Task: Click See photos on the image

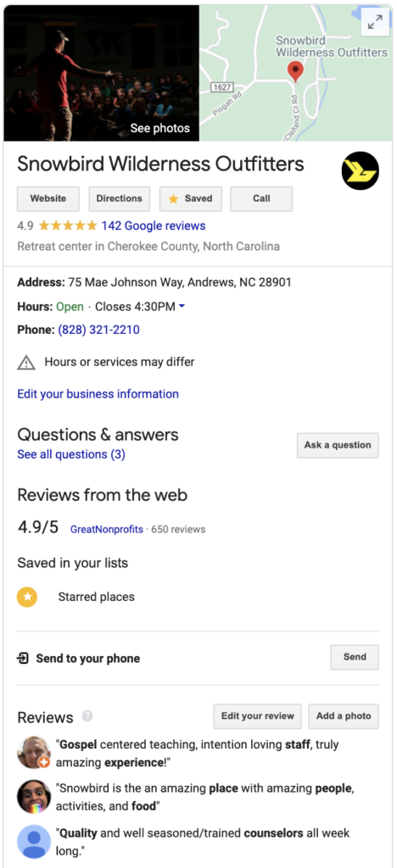Action: coord(160,129)
